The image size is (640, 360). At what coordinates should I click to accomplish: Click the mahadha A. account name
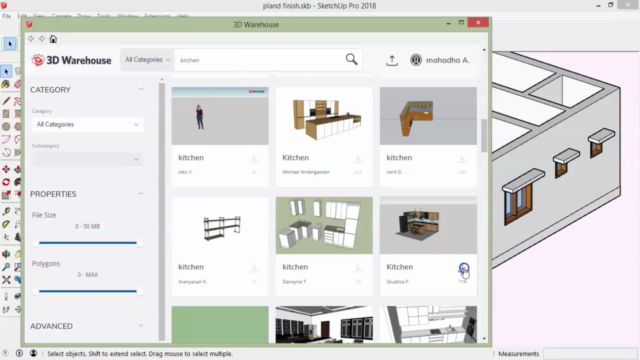click(x=448, y=60)
